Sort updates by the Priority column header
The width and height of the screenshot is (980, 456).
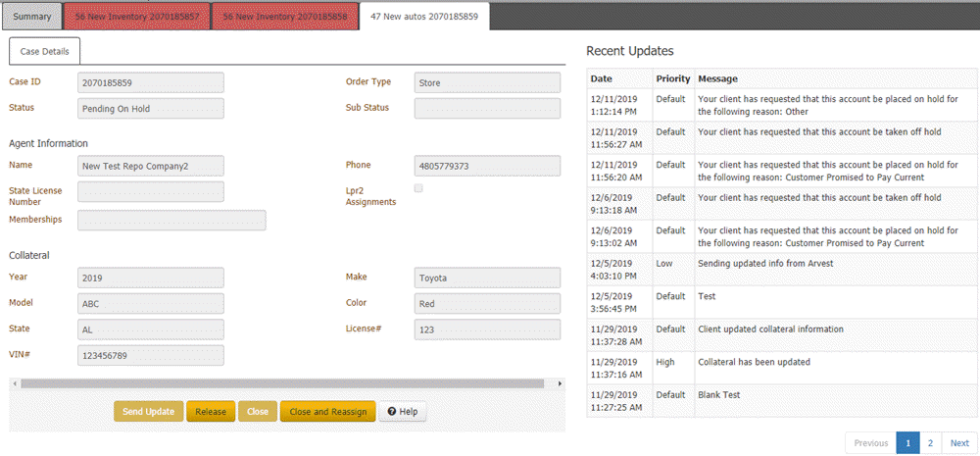672,78
